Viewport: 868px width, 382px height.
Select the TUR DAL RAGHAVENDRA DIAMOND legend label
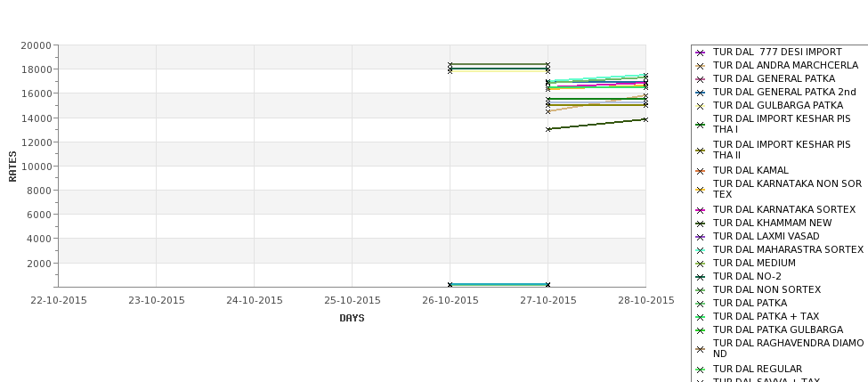click(788, 348)
